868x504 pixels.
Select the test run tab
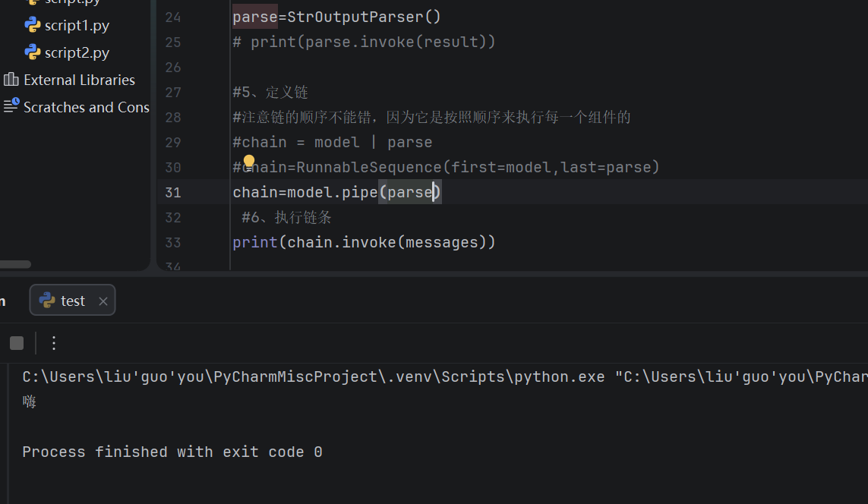tap(72, 301)
